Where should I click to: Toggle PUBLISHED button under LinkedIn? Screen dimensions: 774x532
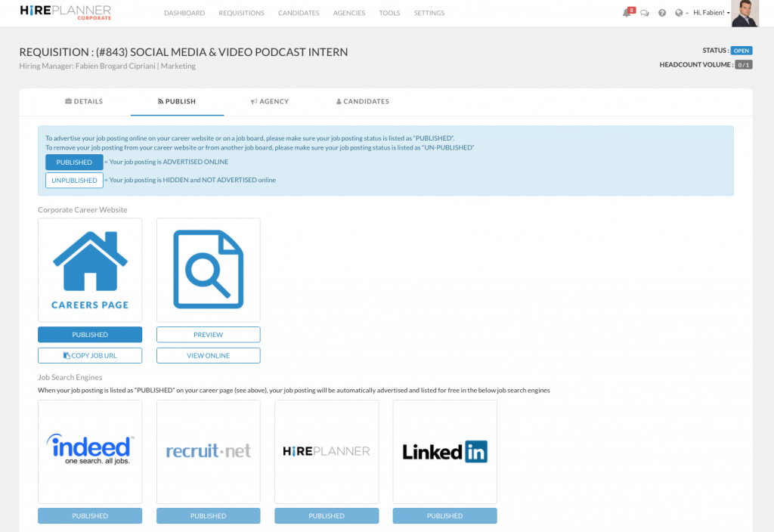pos(444,515)
